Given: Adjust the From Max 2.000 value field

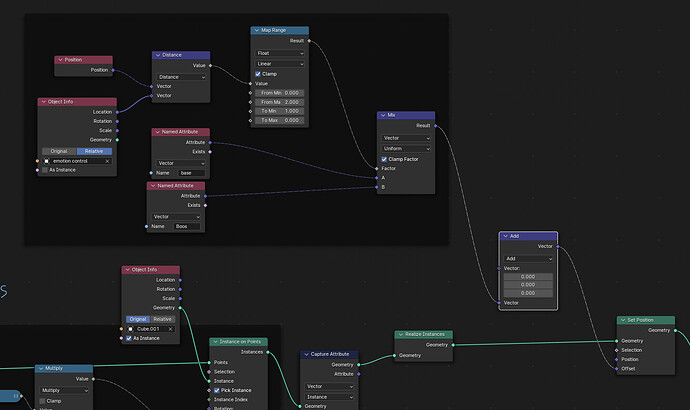Looking at the screenshot, I should pos(280,102).
